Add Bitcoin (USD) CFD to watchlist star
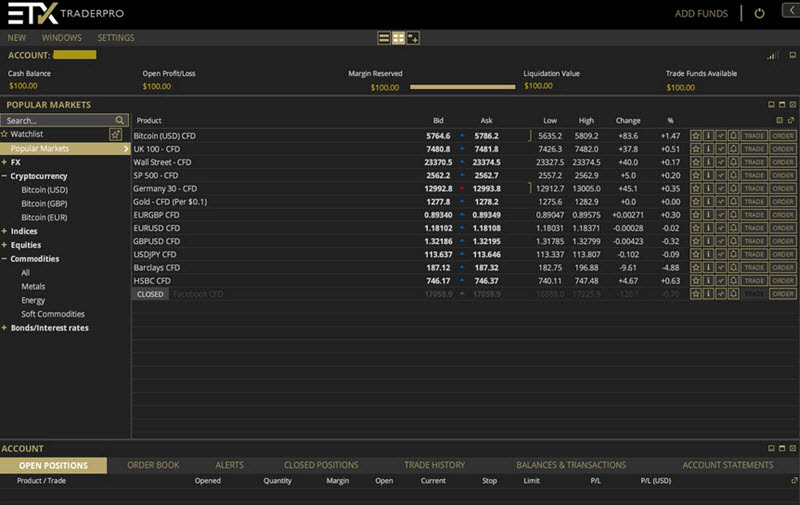 coord(695,136)
